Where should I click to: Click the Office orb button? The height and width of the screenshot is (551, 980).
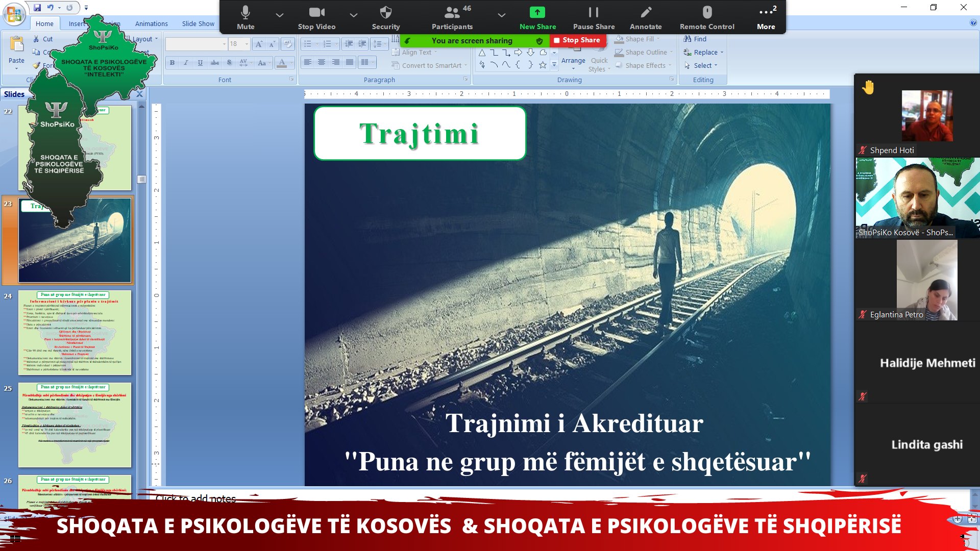14,14
